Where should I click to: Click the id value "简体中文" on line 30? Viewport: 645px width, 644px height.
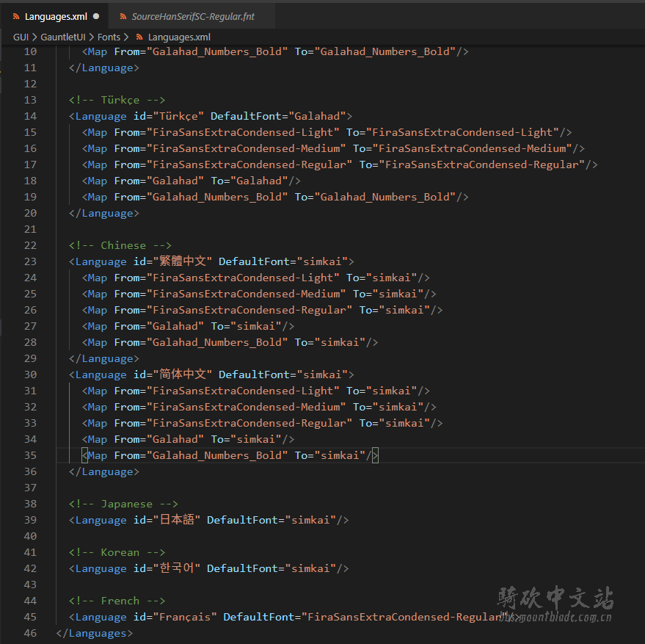click(x=183, y=375)
